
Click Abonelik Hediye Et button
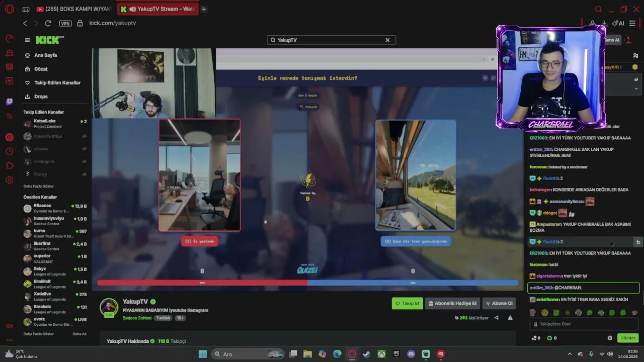click(453, 303)
